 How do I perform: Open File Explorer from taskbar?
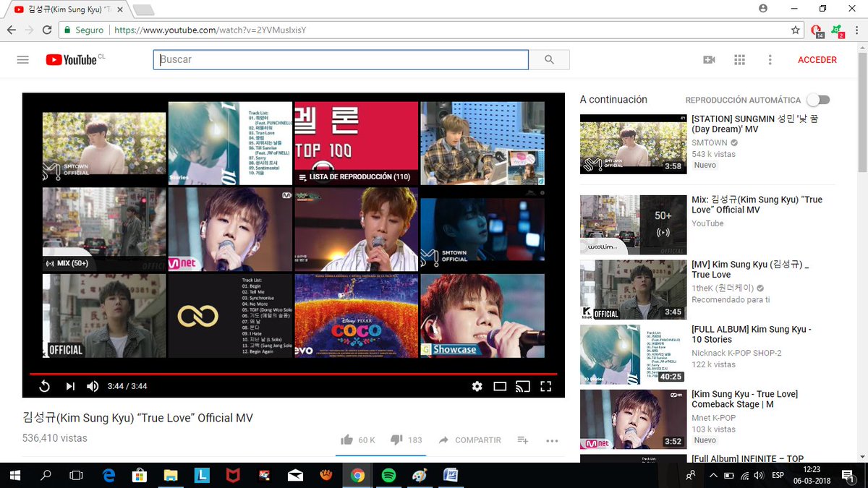pyautogui.click(x=171, y=475)
